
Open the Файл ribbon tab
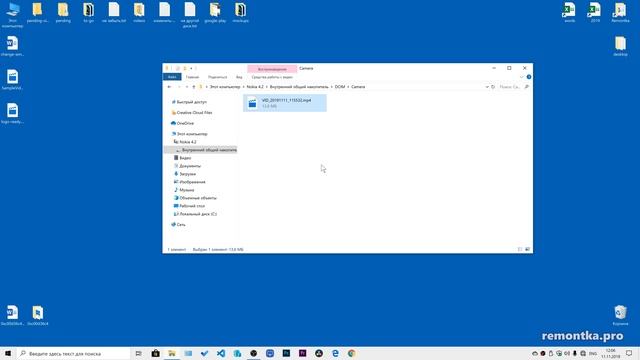coord(172,77)
